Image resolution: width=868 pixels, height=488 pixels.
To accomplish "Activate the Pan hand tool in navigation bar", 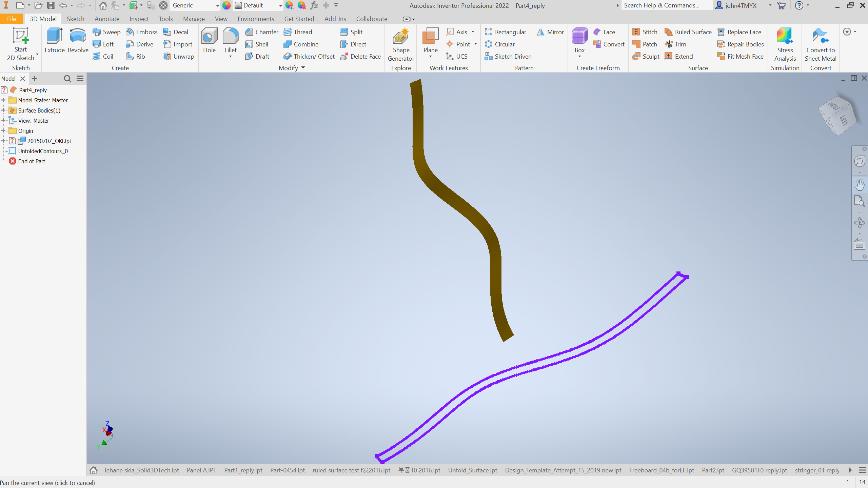I will coord(859,185).
